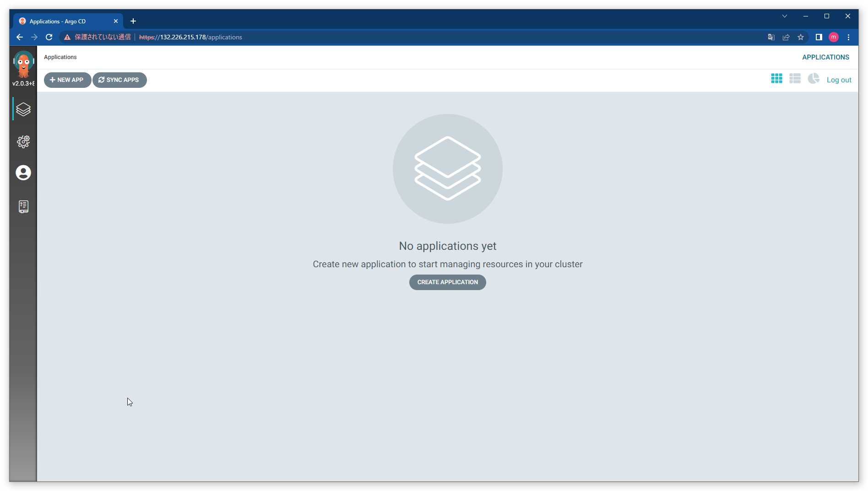
Task: Open Settings via the gear sidebar icon
Action: (x=23, y=141)
